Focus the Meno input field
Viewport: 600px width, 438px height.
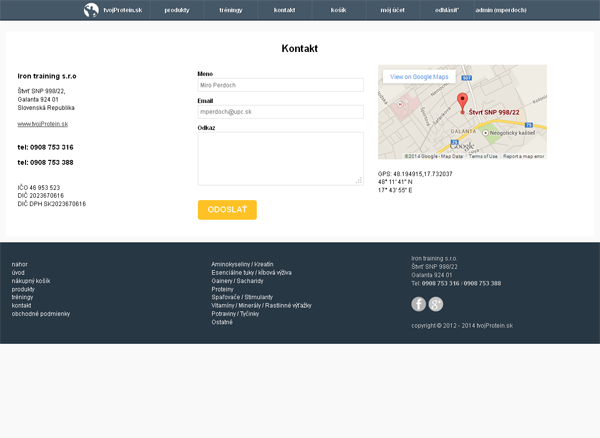[280, 85]
